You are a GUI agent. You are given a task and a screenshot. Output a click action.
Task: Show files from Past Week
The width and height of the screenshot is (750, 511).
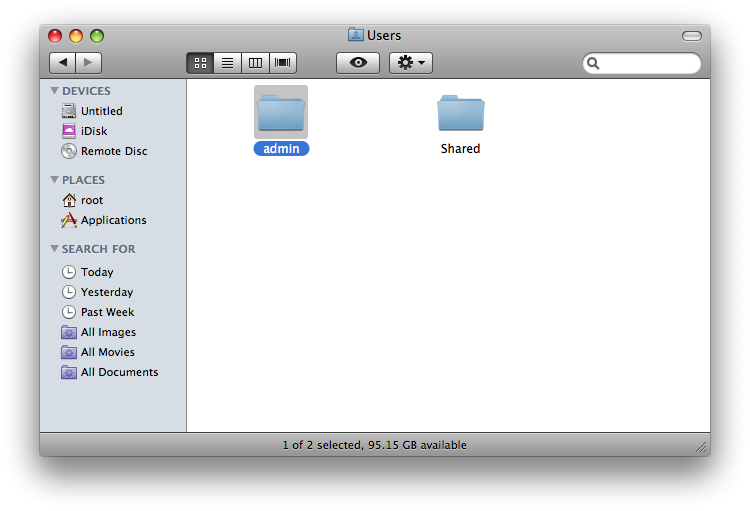coord(107,312)
